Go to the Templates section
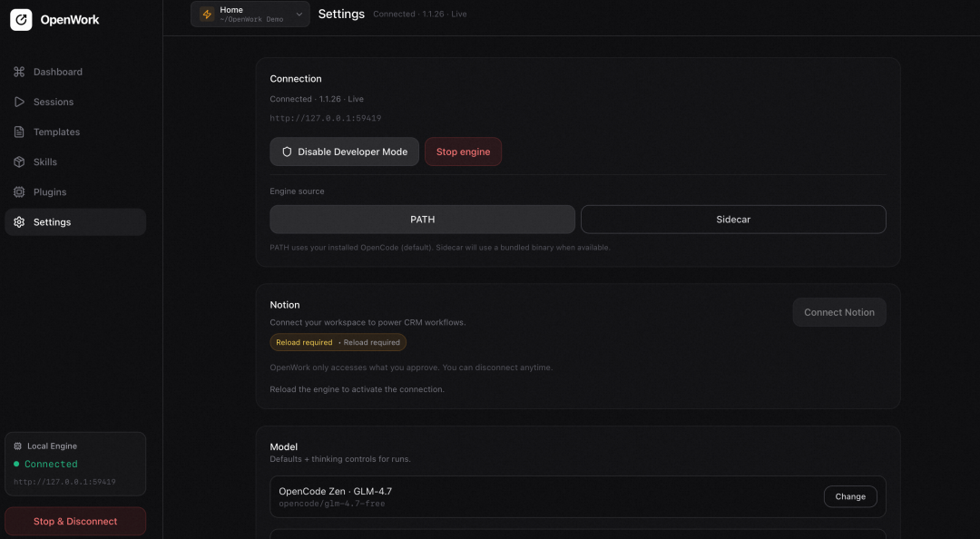 click(56, 132)
